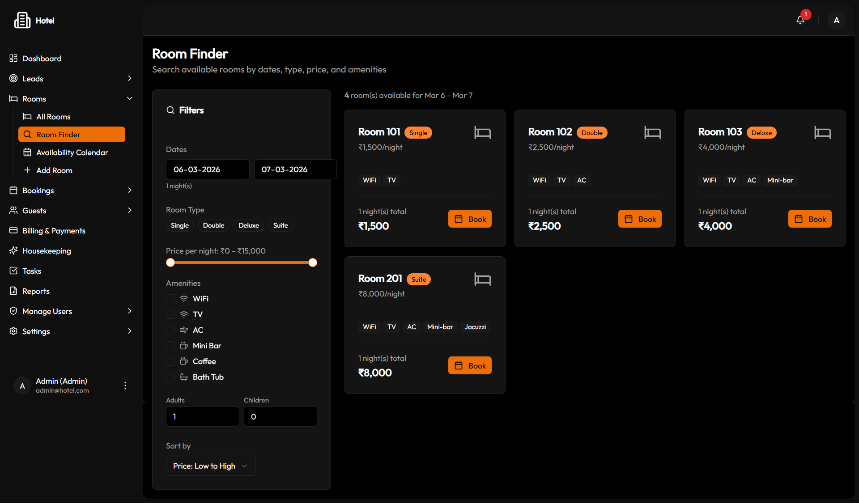
Task: Click the max price slider handle
Action: 313,263
